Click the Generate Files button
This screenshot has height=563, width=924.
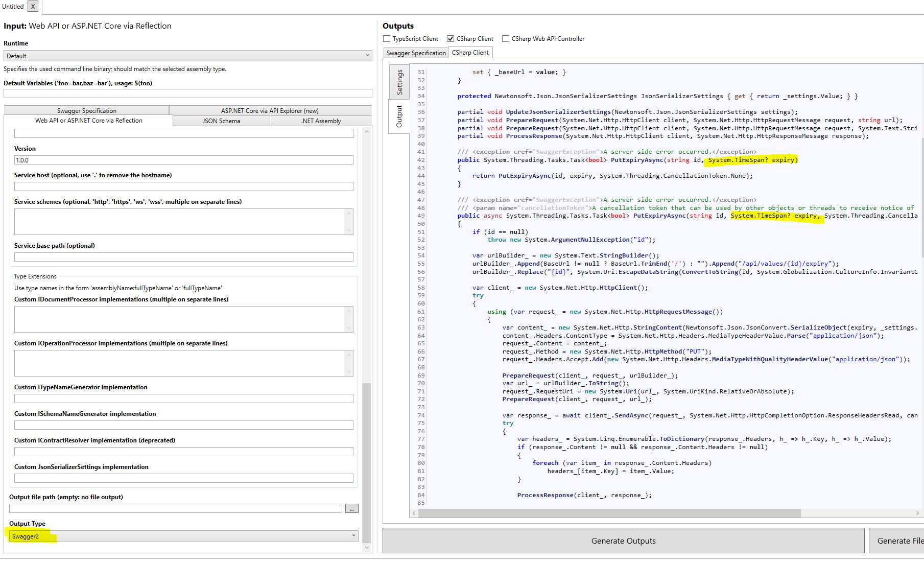click(x=897, y=541)
